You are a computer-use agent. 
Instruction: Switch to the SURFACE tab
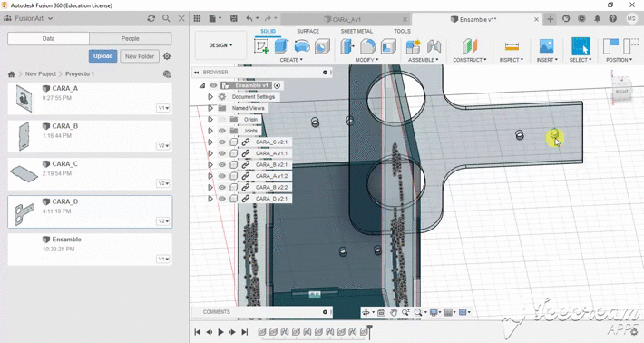point(307,31)
